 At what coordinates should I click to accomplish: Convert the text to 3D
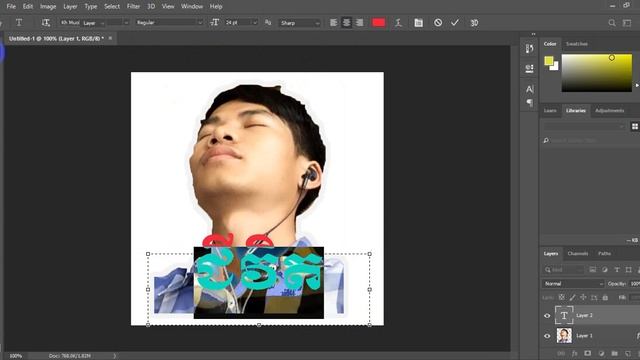[x=474, y=23]
